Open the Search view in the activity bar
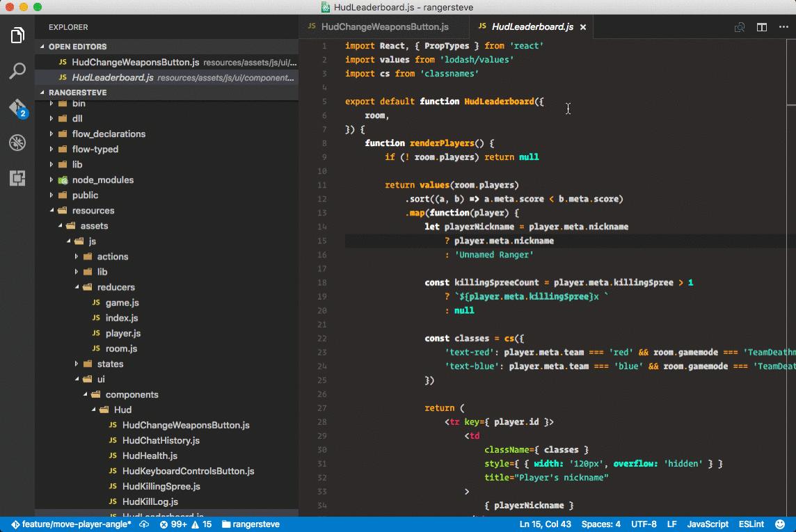Image resolution: width=796 pixels, height=532 pixels. pyautogui.click(x=17, y=71)
